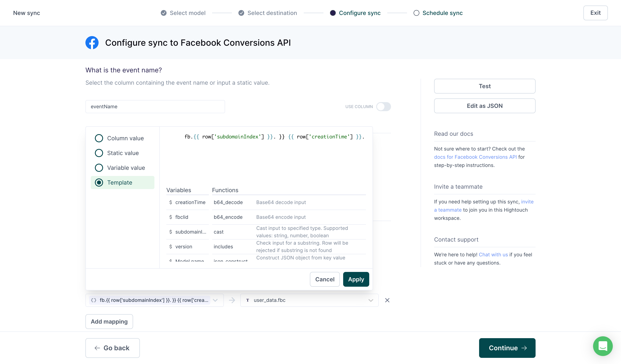621x364 pixels.
Task: Click the docs for Facebook Conversions API link
Action: click(475, 157)
